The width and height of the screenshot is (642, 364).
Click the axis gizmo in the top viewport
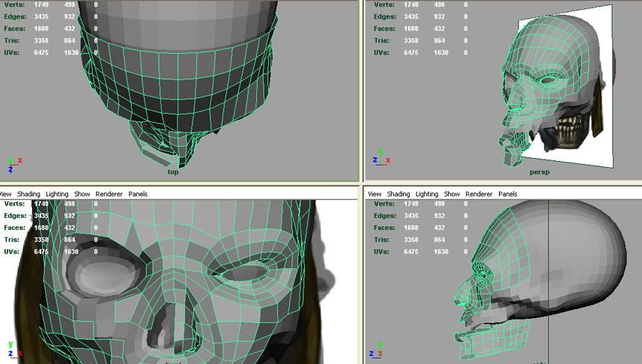[x=13, y=163]
